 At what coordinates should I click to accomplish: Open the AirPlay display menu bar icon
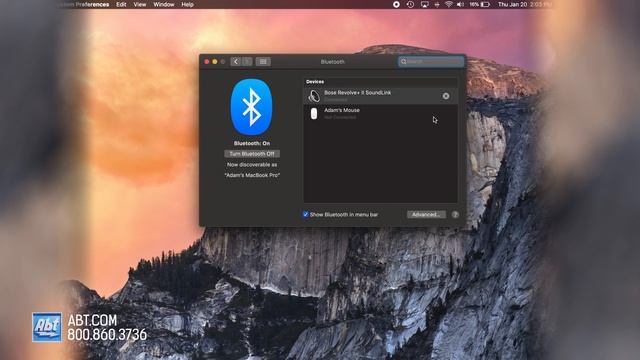click(424, 4)
